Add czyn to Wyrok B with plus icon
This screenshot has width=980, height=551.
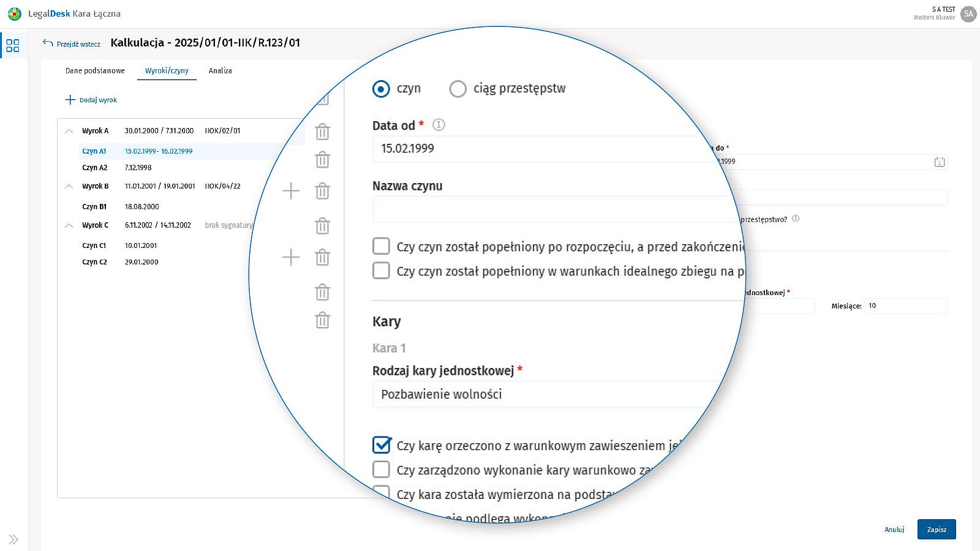[x=291, y=191]
